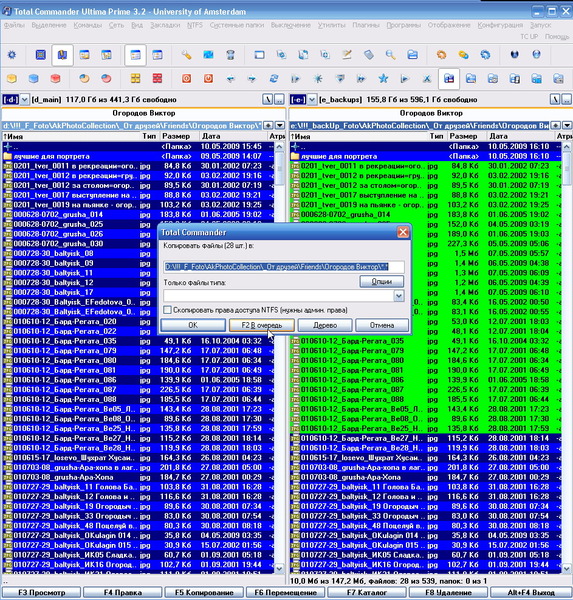Open the Файлы menu

14,25
